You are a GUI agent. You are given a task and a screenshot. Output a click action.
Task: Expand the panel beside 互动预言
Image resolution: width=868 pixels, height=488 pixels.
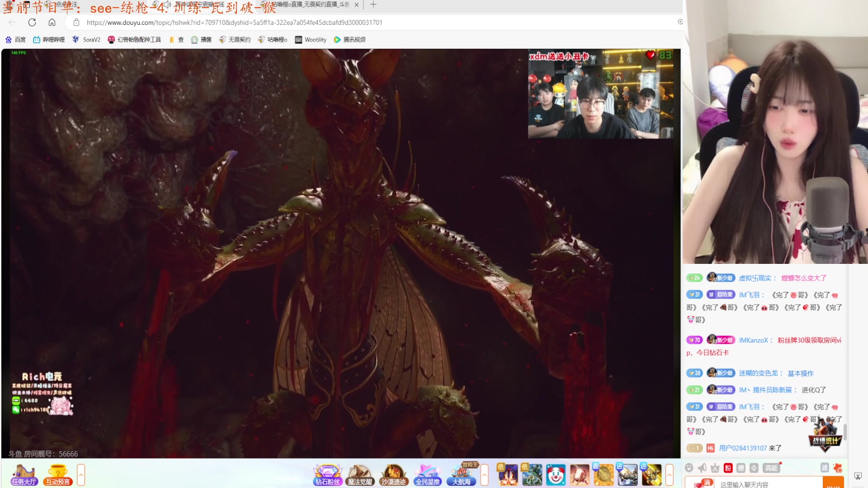[x=81, y=475]
